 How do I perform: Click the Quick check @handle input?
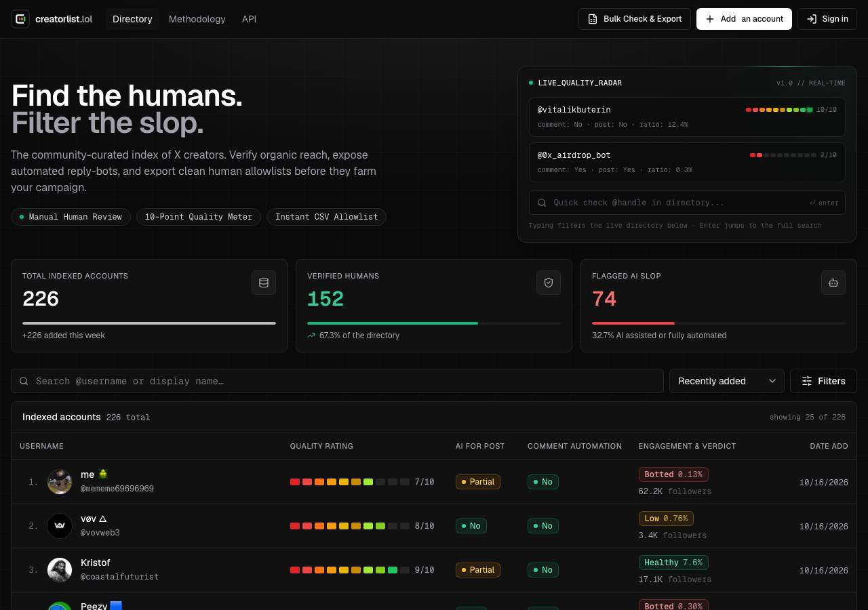pyautogui.click(x=687, y=203)
